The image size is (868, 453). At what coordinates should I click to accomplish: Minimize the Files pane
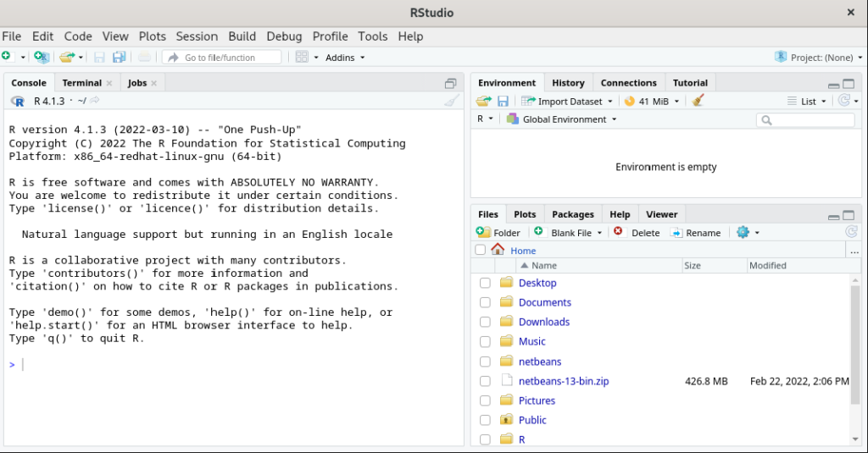[834, 216]
